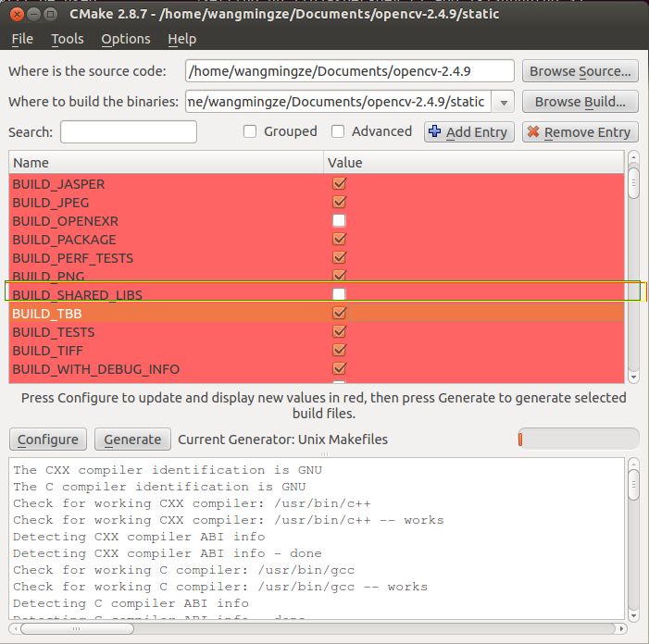Screen dimensions: 649x644
Task: Click the Add Entry button
Action: (x=469, y=132)
